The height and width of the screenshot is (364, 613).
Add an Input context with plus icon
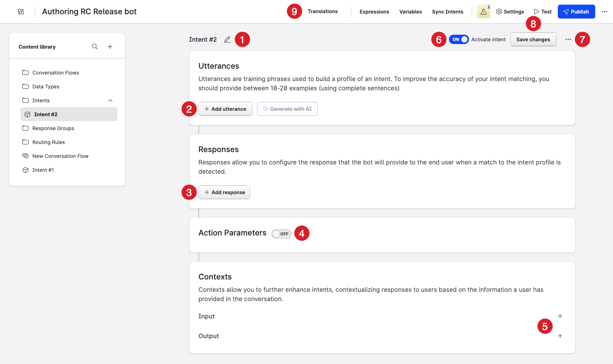(560, 316)
